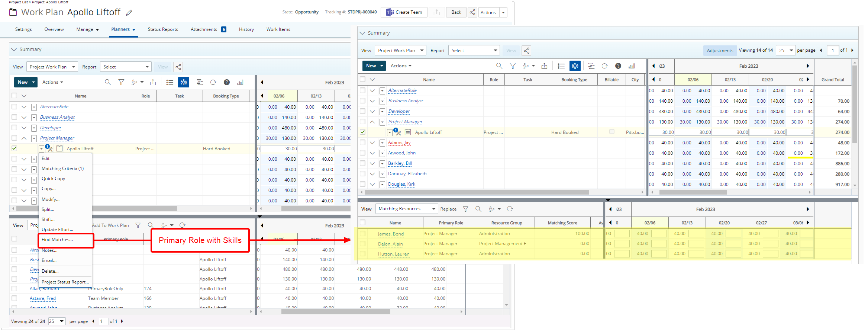This screenshot has height=330, width=868.
Task: Open the Matching Resources view dropdown
Action: click(407, 209)
